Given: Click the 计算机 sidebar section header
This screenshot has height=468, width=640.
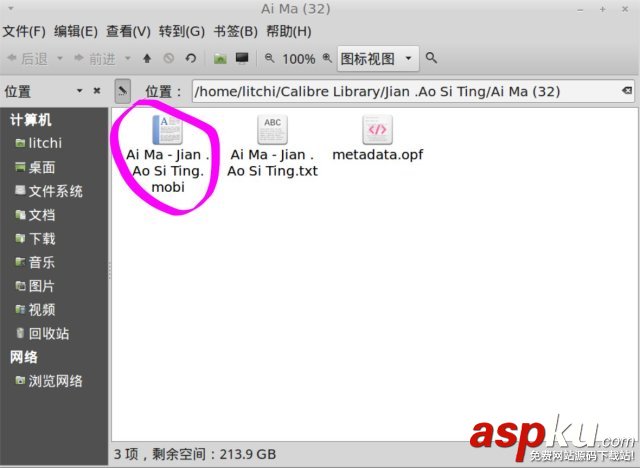Looking at the screenshot, I should (31, 120).
